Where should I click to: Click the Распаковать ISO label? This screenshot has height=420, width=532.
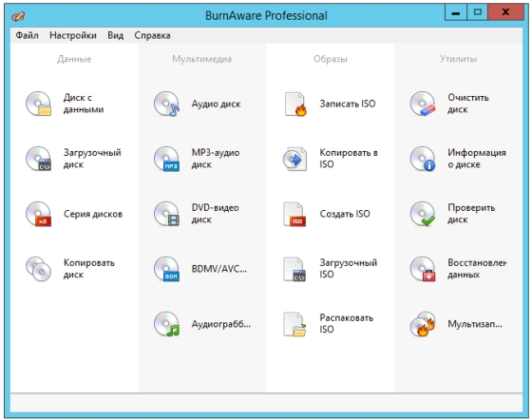pyautogui.click(x=347, y=324)
